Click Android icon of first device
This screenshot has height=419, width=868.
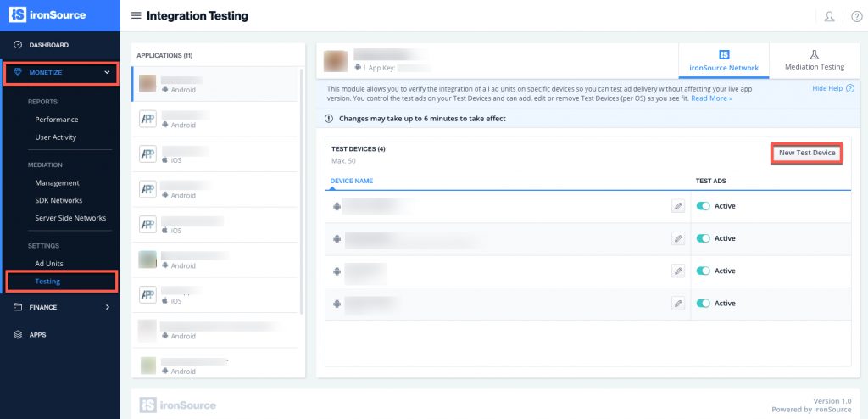coord(336,206)
